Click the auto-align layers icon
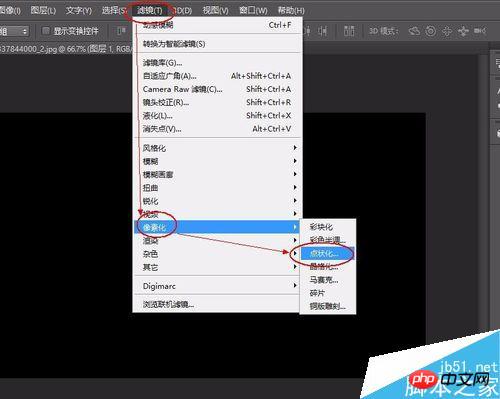The image size is (500, 399). [x=349, y=31]
